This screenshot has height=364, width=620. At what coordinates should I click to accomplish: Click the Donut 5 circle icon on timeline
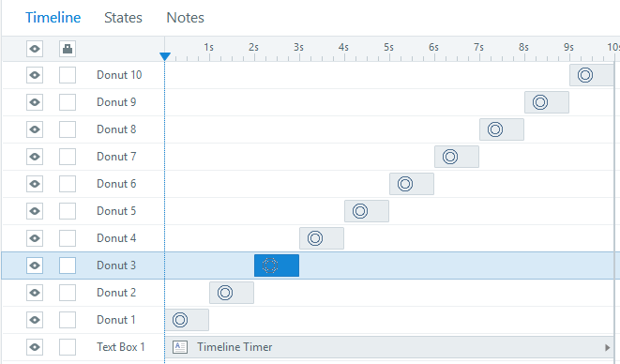coord(360,211)
